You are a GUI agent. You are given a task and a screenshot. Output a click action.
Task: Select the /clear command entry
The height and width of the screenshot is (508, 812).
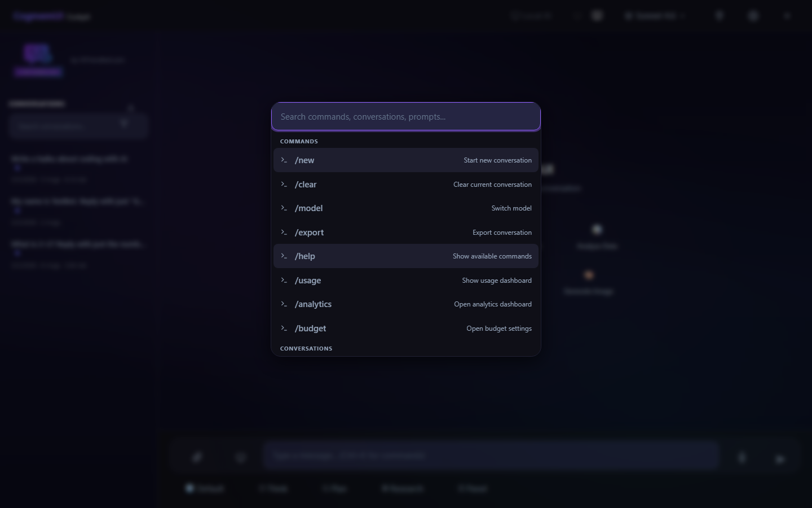point(406,185)
